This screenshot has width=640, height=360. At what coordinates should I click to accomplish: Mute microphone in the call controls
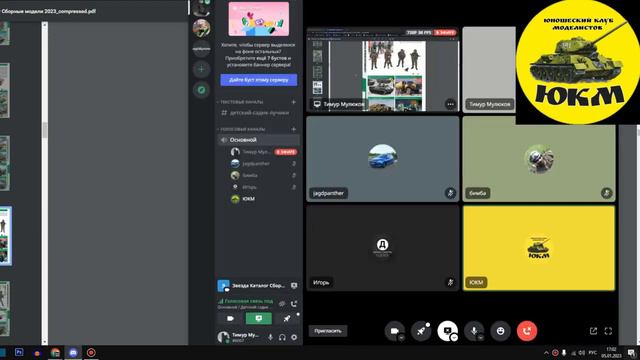474,331
